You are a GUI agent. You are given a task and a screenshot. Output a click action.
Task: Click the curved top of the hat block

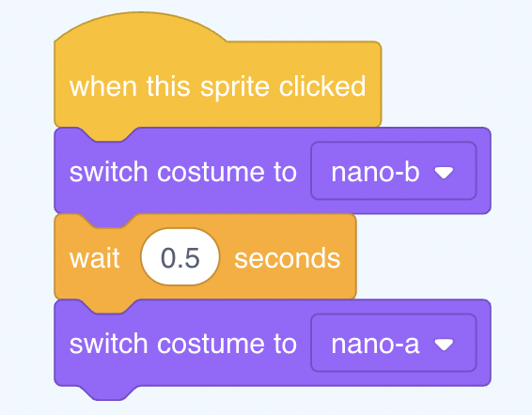click(x=141, y=25)
